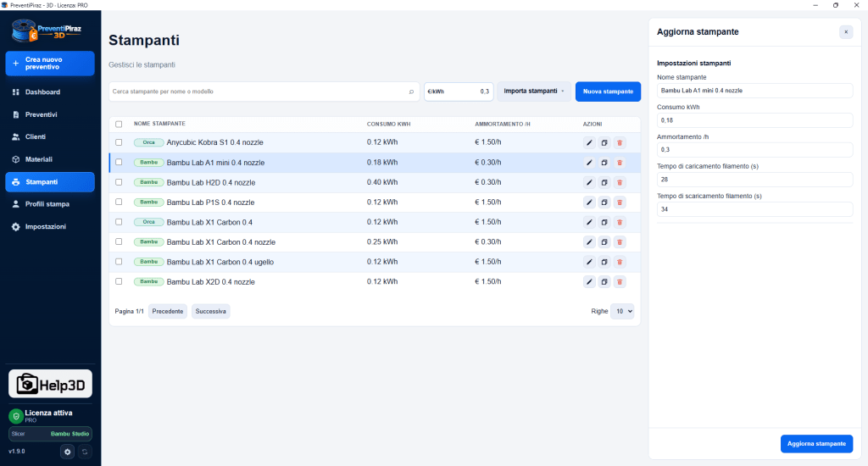Screen dimensions: 868x466
Task: Edit Tempo di caricamento filamento field
Action: pyautogui.click(x=754, y=180)
